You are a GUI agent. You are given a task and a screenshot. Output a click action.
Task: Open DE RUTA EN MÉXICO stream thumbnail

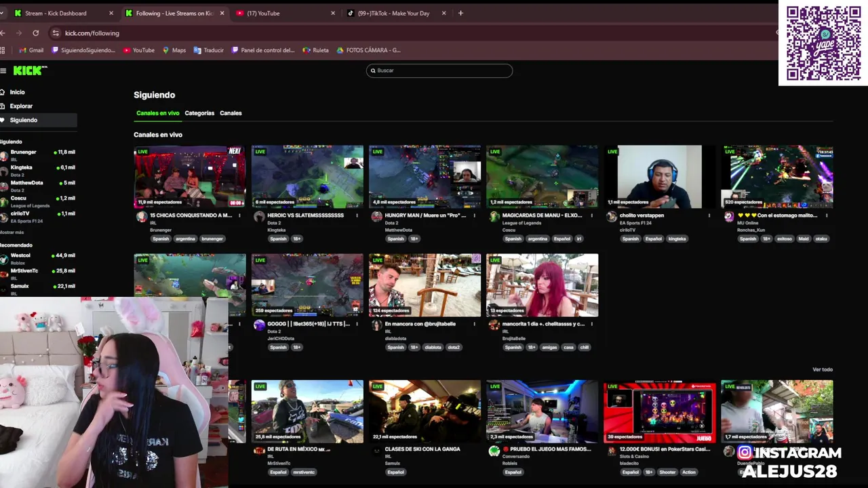(307, 411)
